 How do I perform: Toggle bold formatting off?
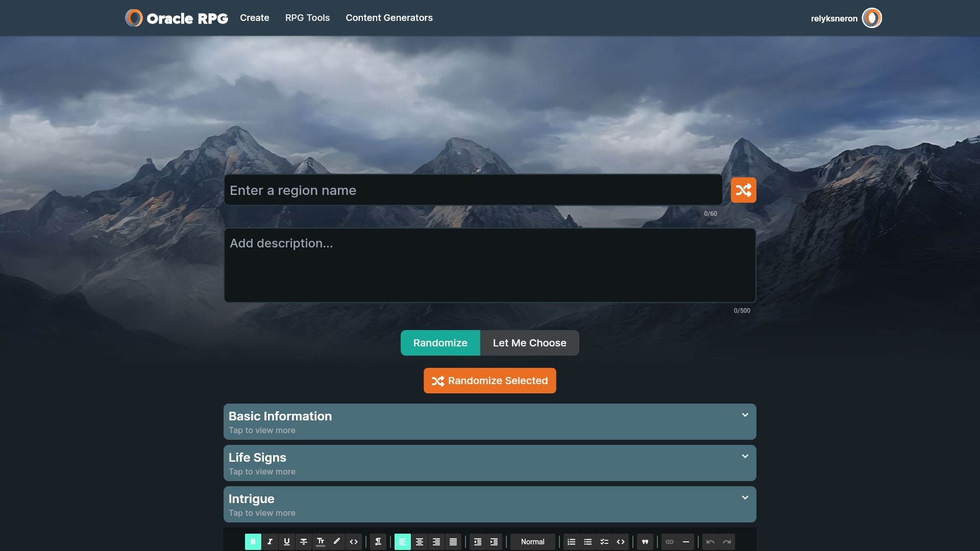coord(253,542)
